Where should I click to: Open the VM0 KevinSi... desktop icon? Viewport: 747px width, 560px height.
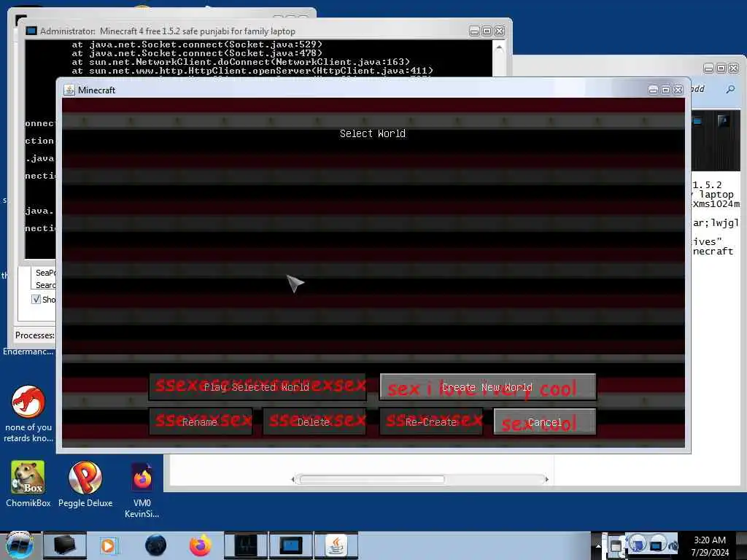(x=142, y=491)
